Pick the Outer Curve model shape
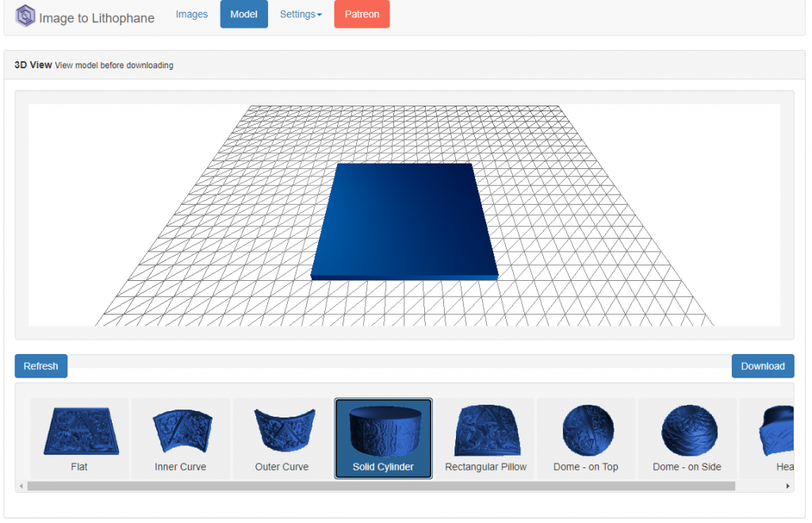Image resolution: width=812 pixels, height=523 pixels. coord(282,437)
